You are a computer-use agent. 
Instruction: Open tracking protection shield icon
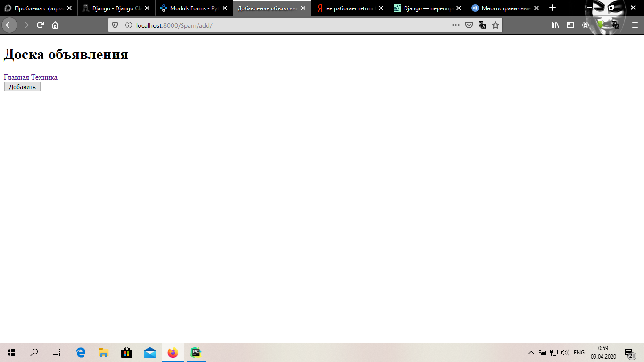tap(115, 25)
